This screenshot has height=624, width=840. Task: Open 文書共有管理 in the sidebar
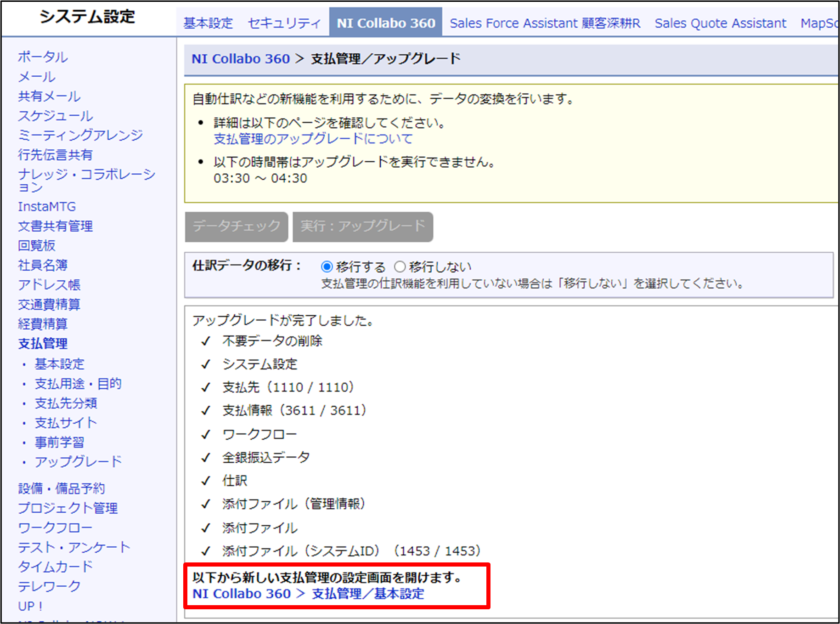pyautogui.click(x=55, y=226)
